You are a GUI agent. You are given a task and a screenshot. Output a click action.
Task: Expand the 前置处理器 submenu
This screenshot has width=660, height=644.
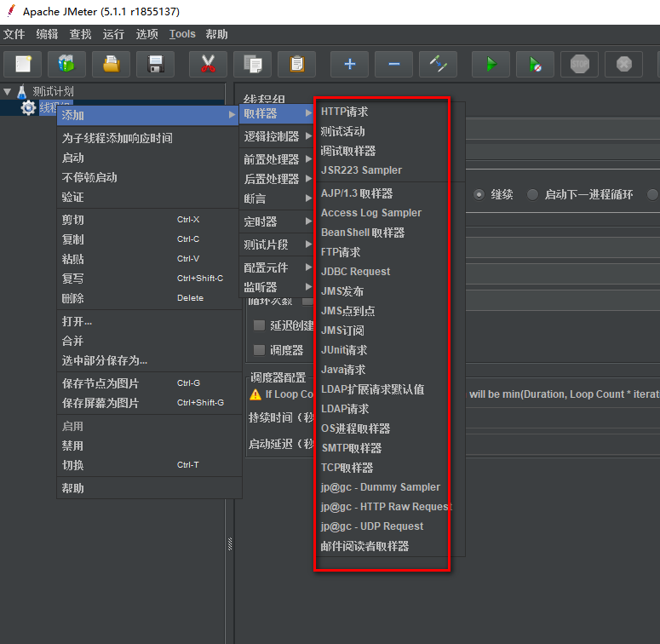point(276,159)
